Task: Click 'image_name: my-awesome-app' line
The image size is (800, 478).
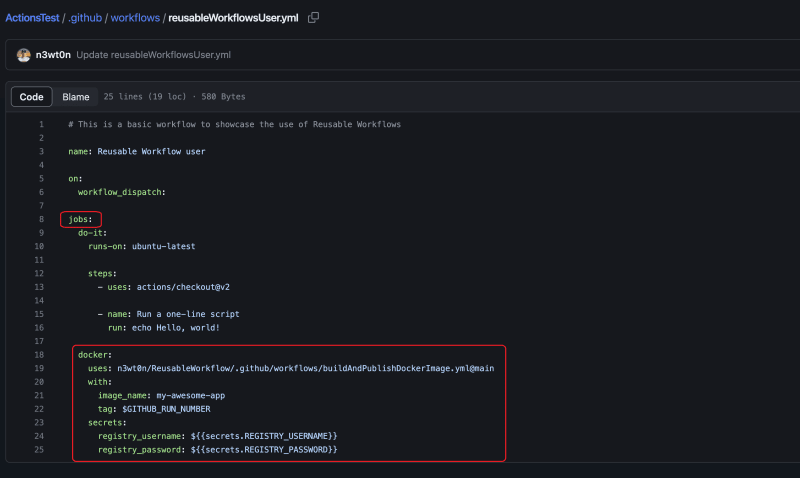Action: click(x=161, y=395)
